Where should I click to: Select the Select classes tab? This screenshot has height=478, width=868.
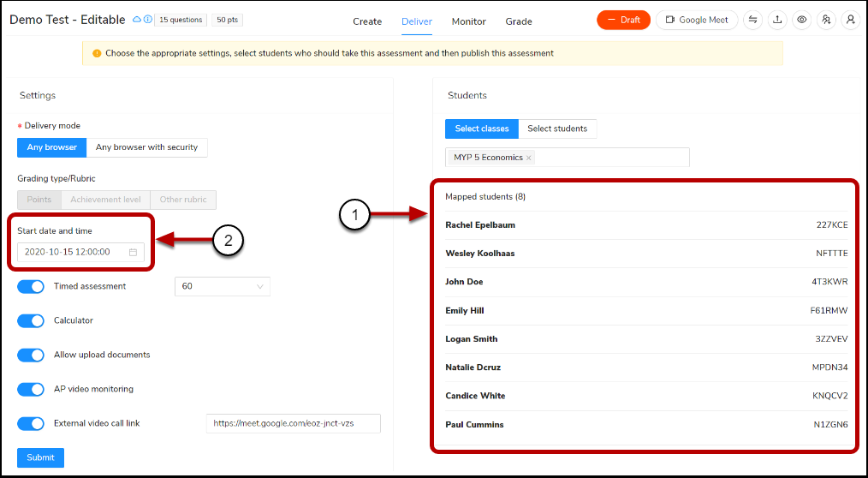482,128
